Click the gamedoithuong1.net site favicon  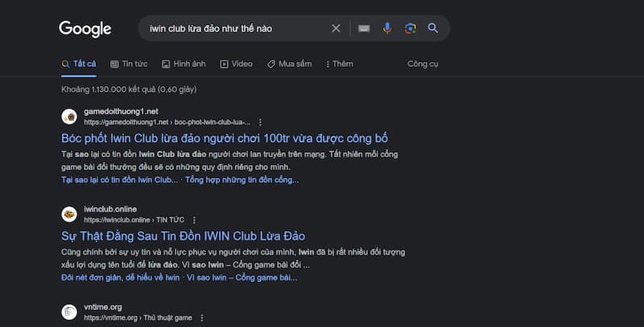(69, 116)
